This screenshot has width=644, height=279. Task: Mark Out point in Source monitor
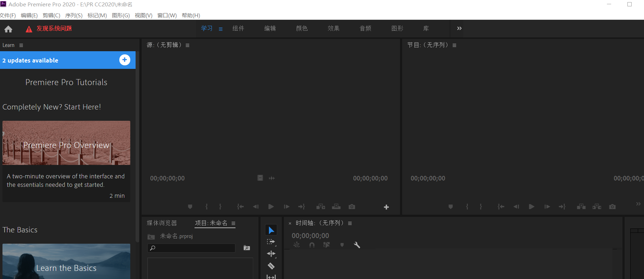(220, 207)
